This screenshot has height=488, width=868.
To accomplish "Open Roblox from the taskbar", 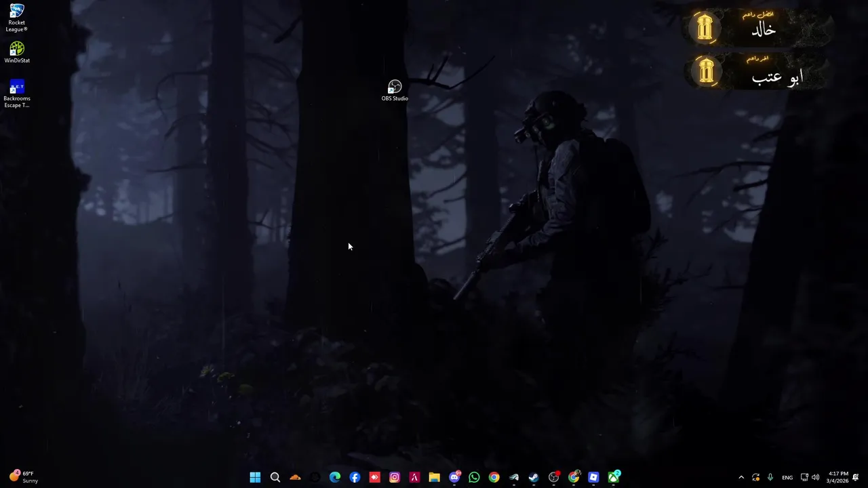I will 593,478.
